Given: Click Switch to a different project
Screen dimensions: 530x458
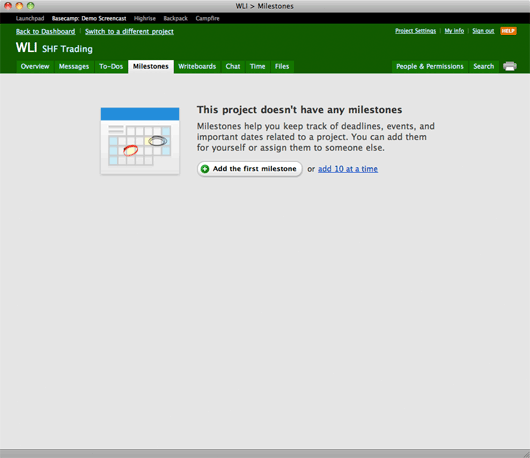Looking at the screenshot, I should [x=129, y=31].
